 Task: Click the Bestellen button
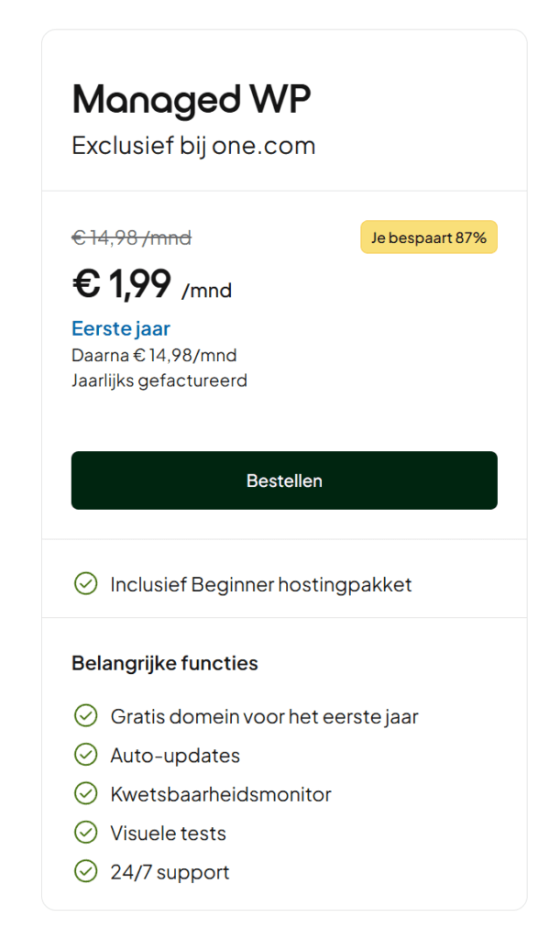pos(283,480)
